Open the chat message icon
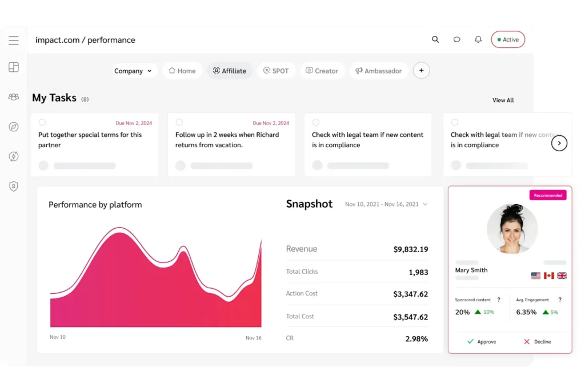This screenshot has width=585, height=392. 456,39
